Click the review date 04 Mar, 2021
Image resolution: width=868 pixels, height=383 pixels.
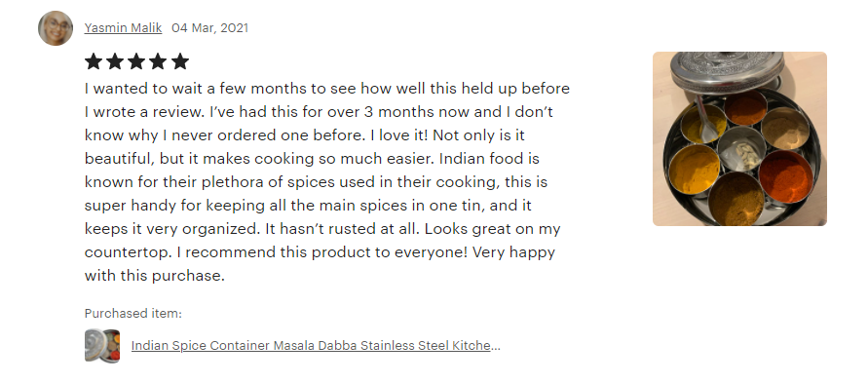[x=209, y=27]
